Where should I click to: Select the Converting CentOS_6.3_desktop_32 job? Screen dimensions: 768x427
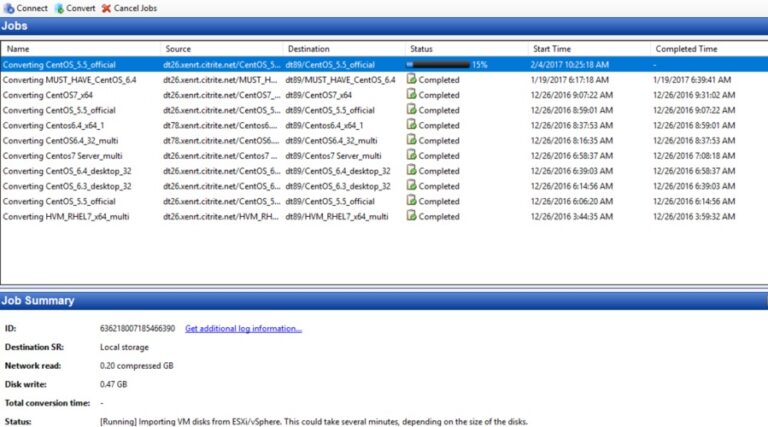(x=67, y=186)
